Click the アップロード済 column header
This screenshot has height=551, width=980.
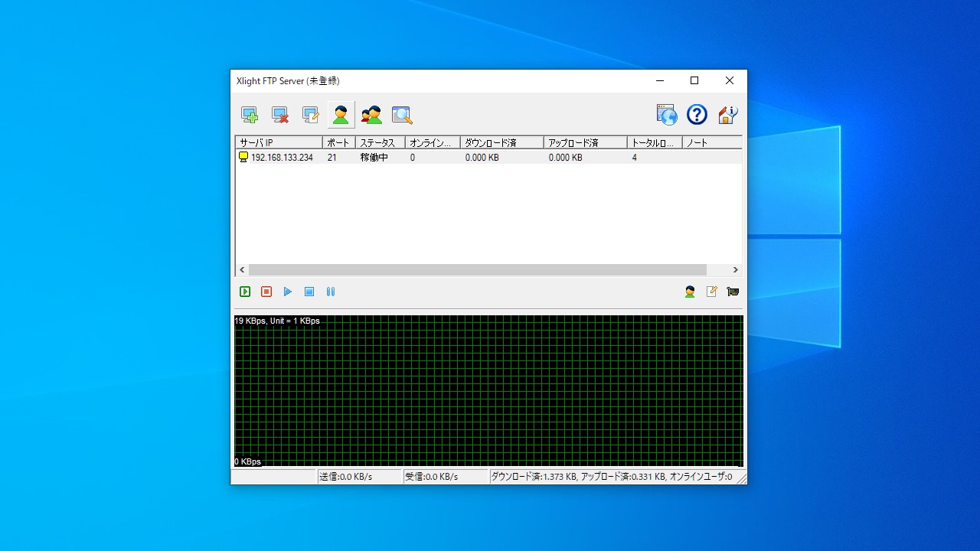[x=586, y=143]
